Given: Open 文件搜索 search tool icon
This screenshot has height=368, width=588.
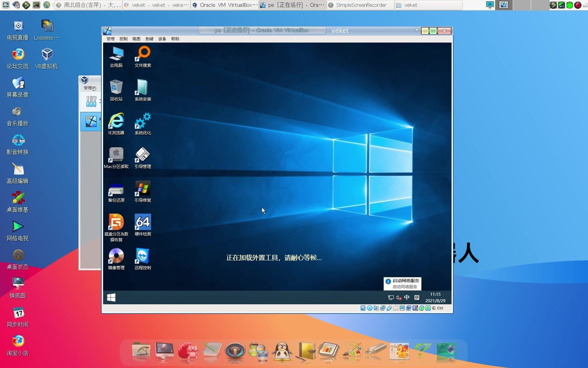Looking at the screenshot, I should coord(143,57).
